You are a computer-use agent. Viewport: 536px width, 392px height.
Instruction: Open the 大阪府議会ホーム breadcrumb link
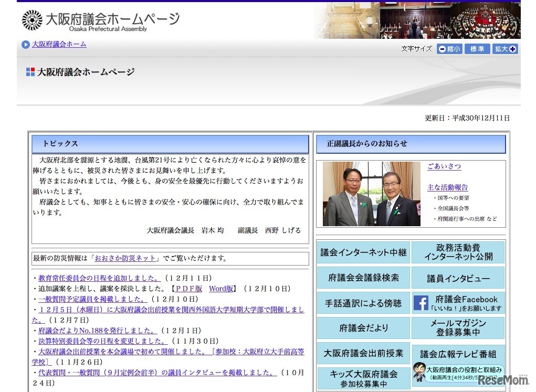coord(59,45)
